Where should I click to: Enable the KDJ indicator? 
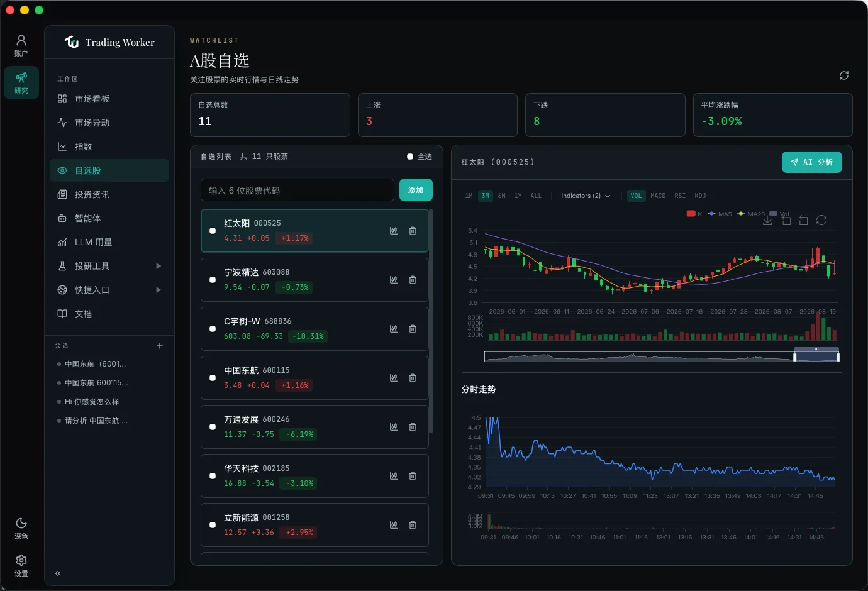coord(700,196)
